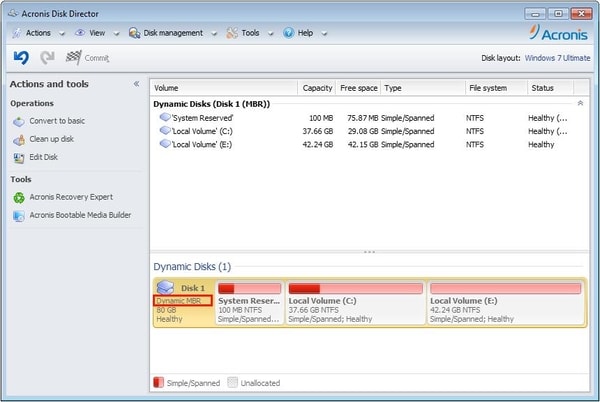Click Windows 7 Ultimate disk layout link
This screenshot has width=600, height=402.
pos(556,58)
